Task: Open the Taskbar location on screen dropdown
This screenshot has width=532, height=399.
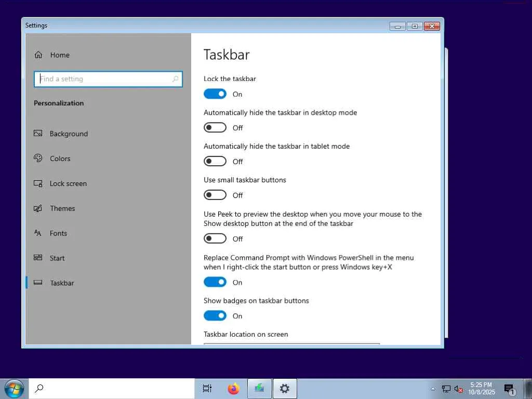Action: 291,344
